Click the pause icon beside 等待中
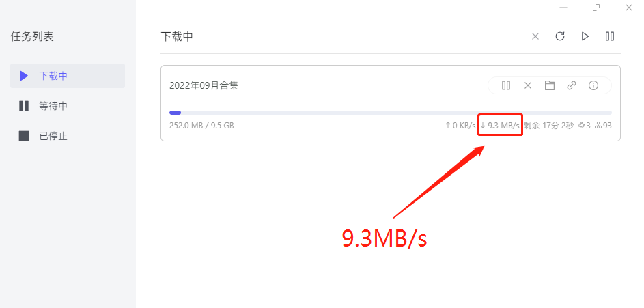This screenshot has width=644, height=308. [x=24, y=106]
